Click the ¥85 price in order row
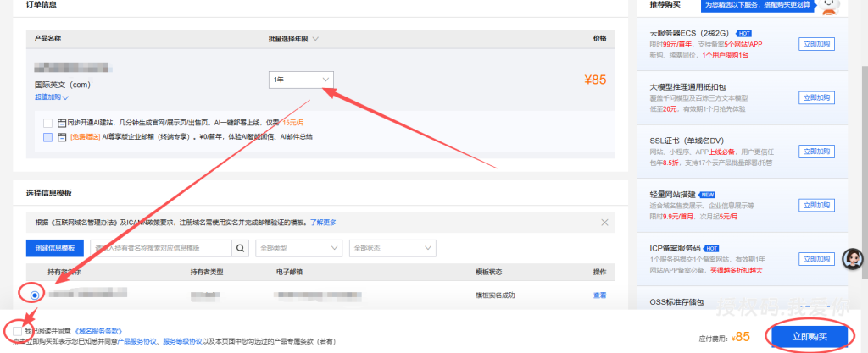The image size is (868, 353). coord(595,80)
